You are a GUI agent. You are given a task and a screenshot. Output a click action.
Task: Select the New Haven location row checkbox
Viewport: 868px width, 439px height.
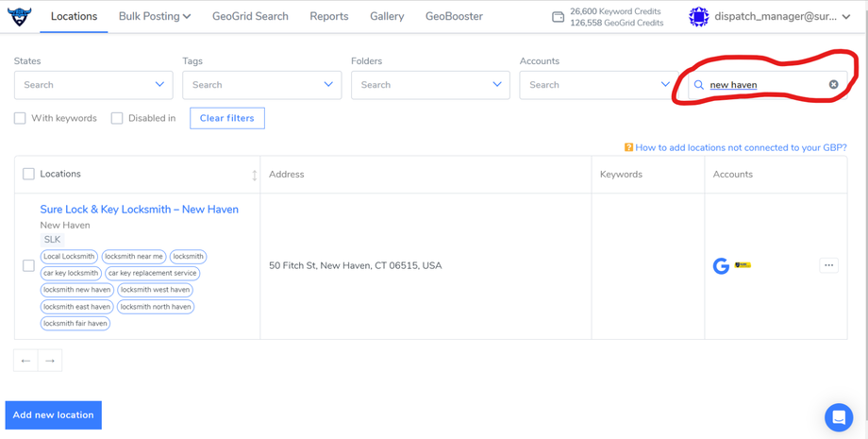tap(28, 265)
